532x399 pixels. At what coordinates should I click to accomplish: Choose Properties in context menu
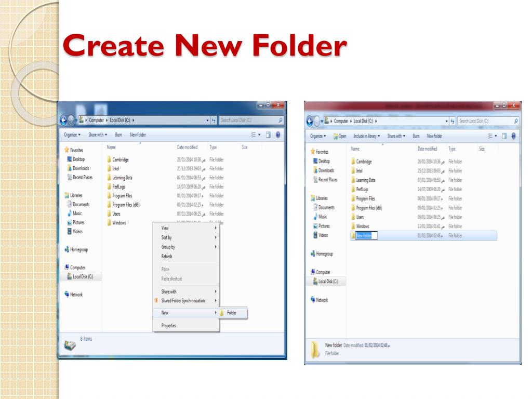coord(186,326)
